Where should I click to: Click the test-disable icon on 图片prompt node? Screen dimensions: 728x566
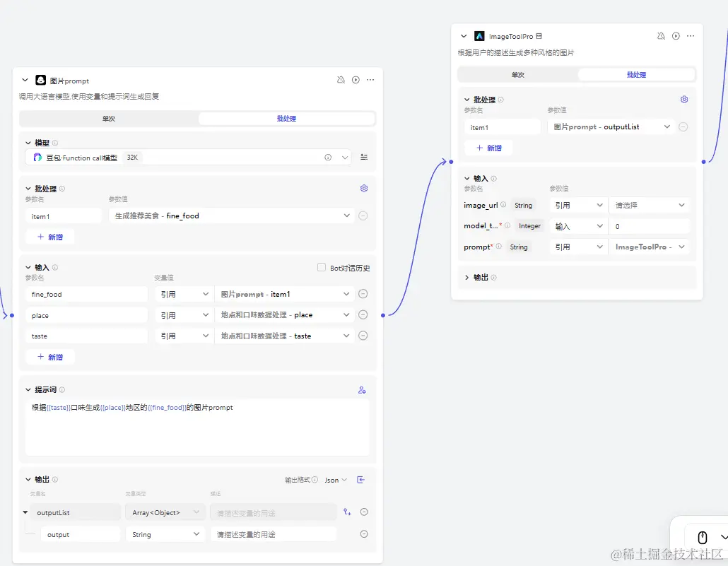(341, 80)
